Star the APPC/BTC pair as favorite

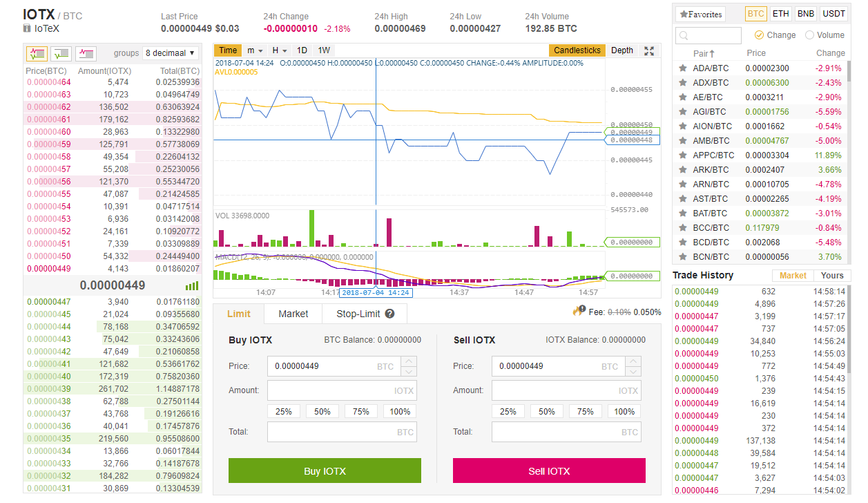pyautogui.click(x=683, y=155)
